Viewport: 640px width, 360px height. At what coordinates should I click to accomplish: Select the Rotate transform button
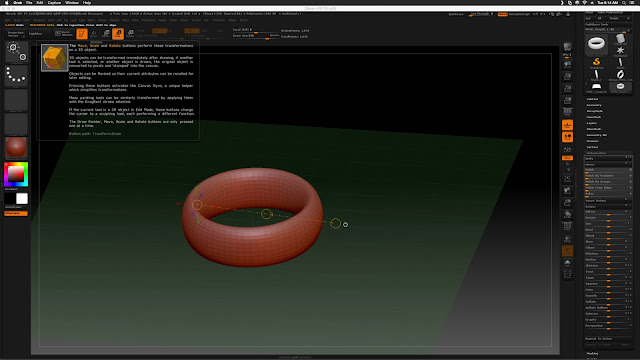(130, 34)
